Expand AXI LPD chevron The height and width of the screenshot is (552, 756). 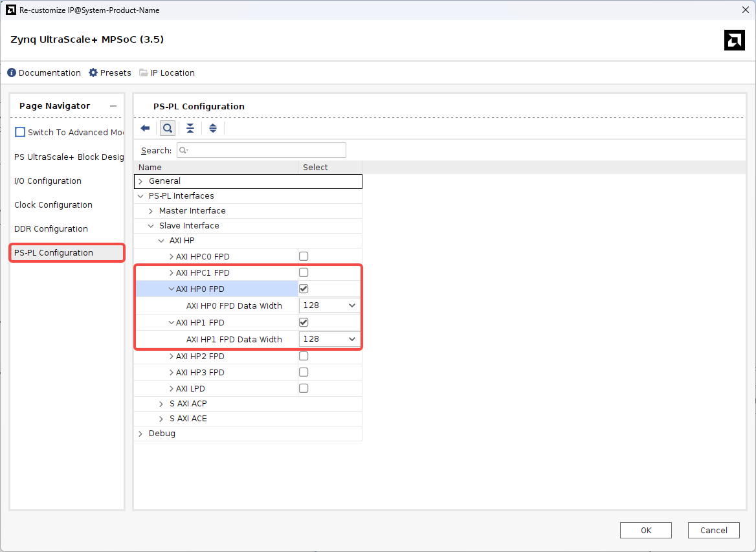pos(171,389)
